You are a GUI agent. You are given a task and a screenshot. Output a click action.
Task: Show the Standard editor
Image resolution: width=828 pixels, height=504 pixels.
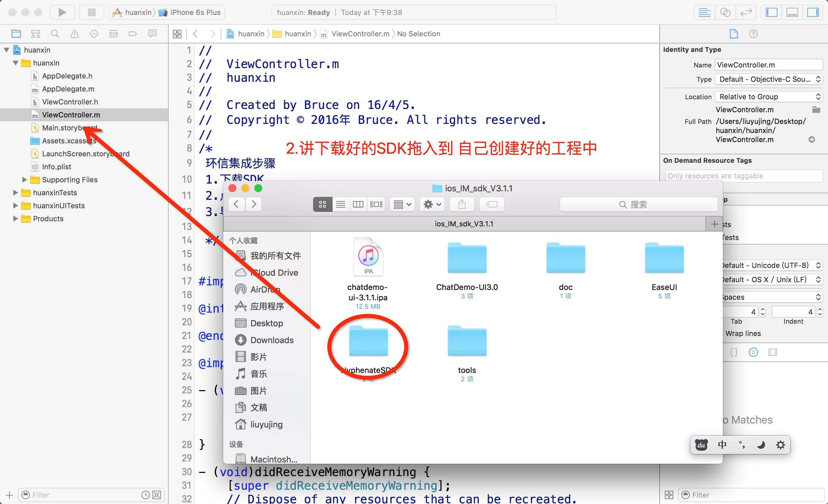point(704,12)
